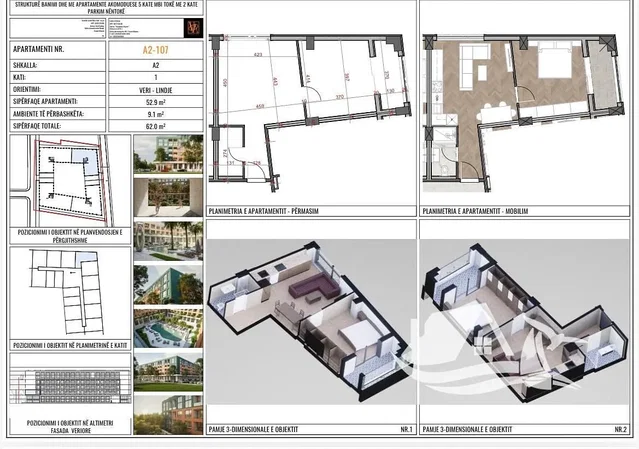
Task: Click the purple sofa in 3D view
Action: [x=313, y=285]
